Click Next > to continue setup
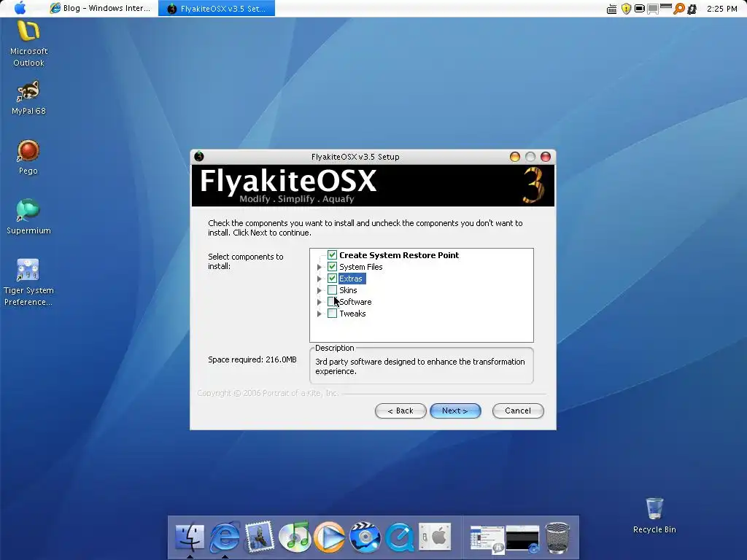This screenshot has width=747, height=560. [455, 411]
